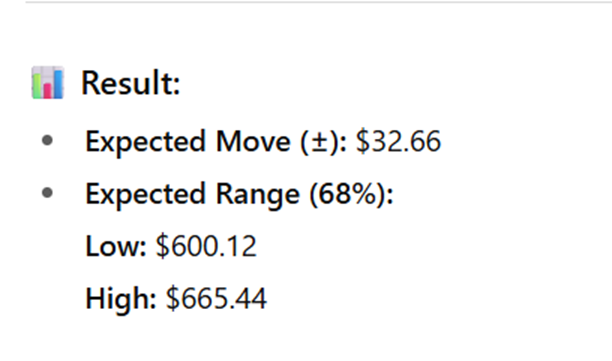This screenshot has height=361, width=612.
Task: Click the blue bar in chart icon
Action: point(58,84)
